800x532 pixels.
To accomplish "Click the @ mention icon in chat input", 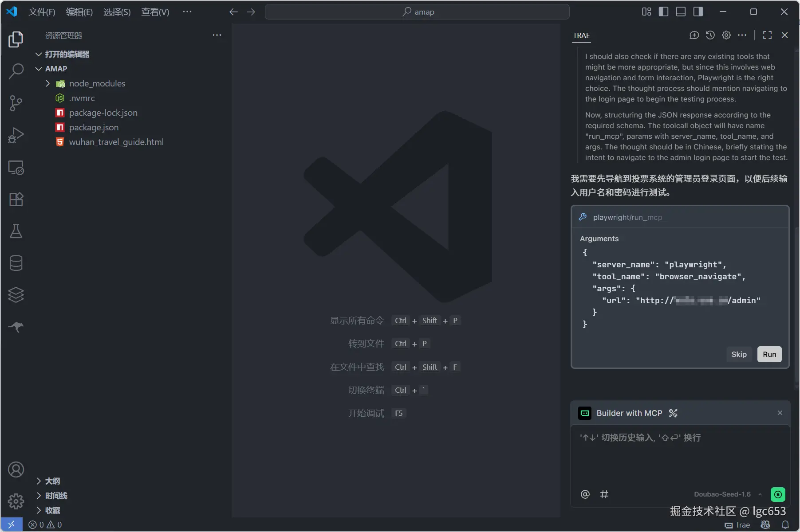I will pos(585,494).
